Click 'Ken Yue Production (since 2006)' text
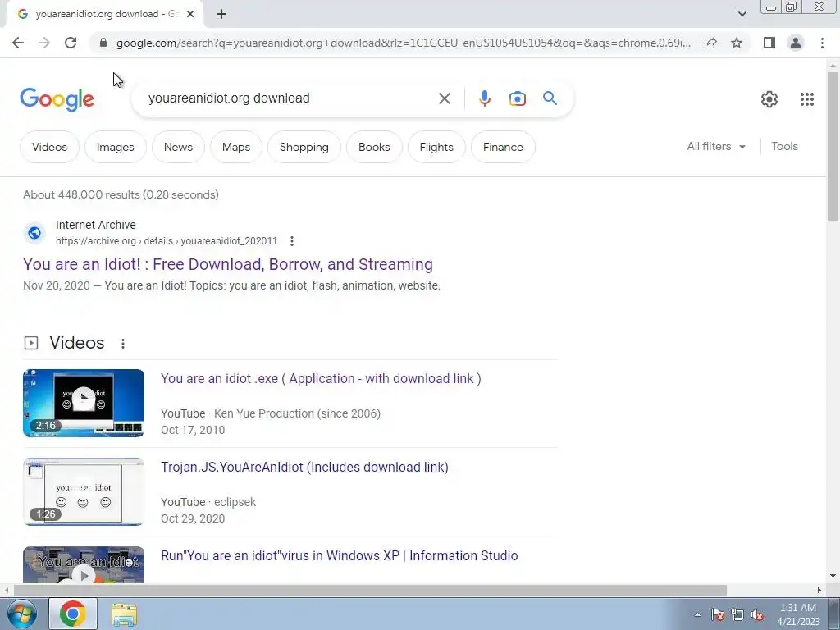The height and width of the screenshot is (630, 840). (x=297, y=413)
